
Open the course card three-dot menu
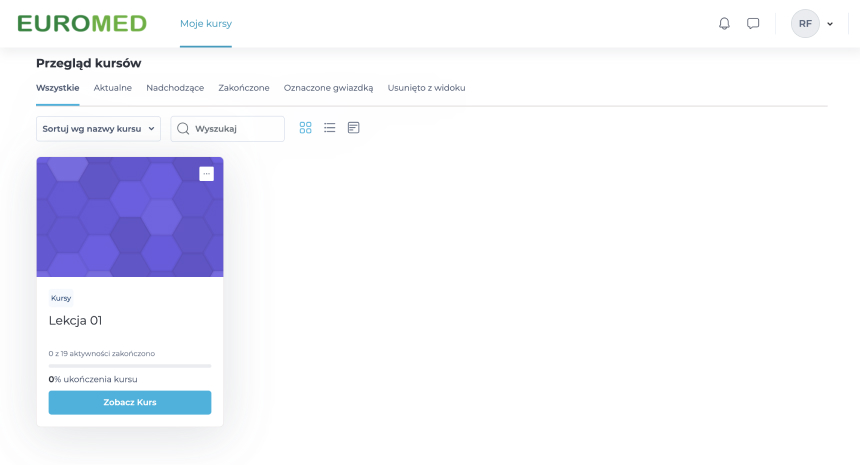[x=206, y=174]
